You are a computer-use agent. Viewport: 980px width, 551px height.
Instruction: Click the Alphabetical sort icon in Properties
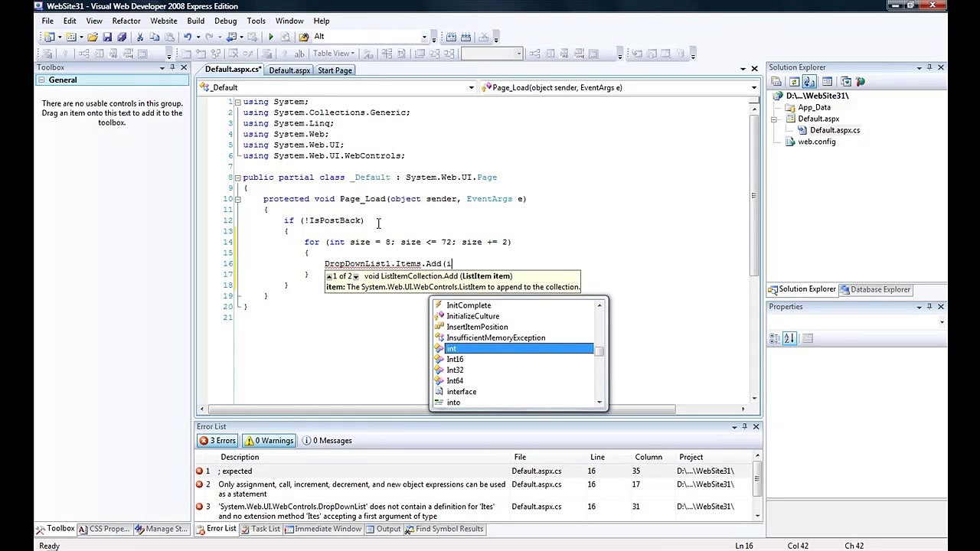click(789, 337)
